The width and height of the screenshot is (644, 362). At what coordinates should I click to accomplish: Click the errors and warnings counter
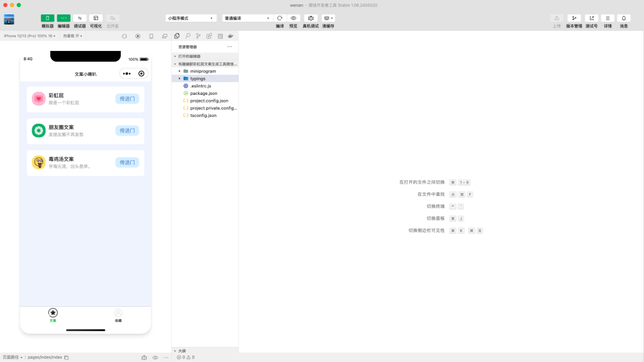(186, 358)
